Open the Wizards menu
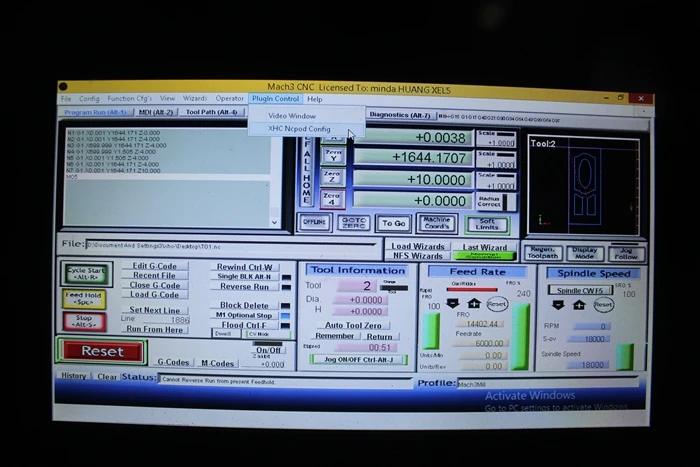 (195, 99)
